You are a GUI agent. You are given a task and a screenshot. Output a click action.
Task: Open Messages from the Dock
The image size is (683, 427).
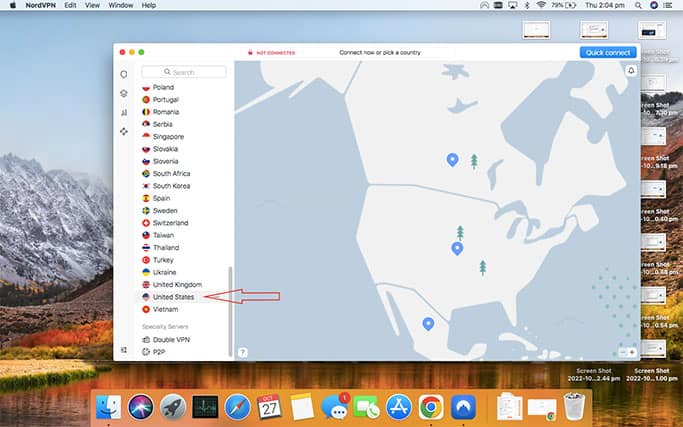335,407
